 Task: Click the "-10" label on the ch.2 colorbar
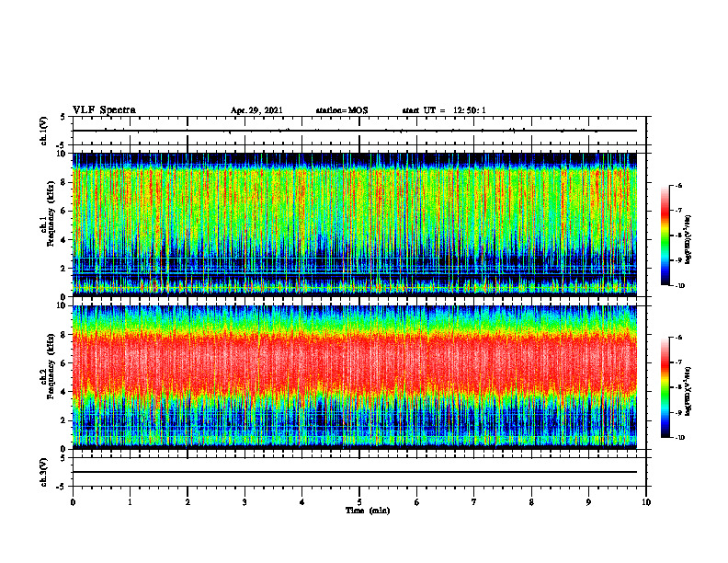pos(679,438)
